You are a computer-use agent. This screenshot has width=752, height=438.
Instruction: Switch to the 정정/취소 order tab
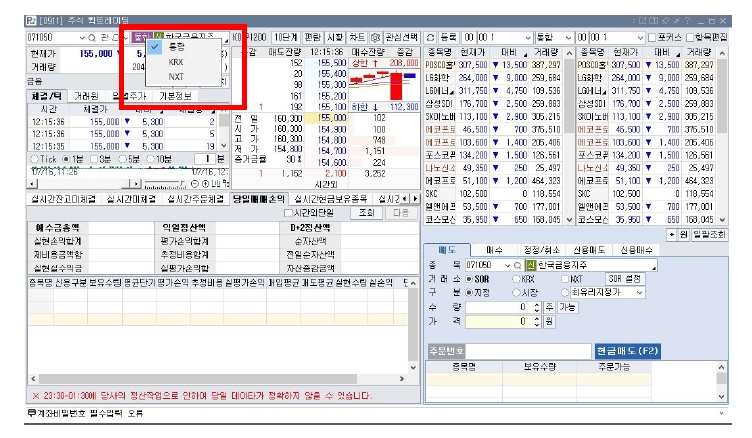[541, 250]
